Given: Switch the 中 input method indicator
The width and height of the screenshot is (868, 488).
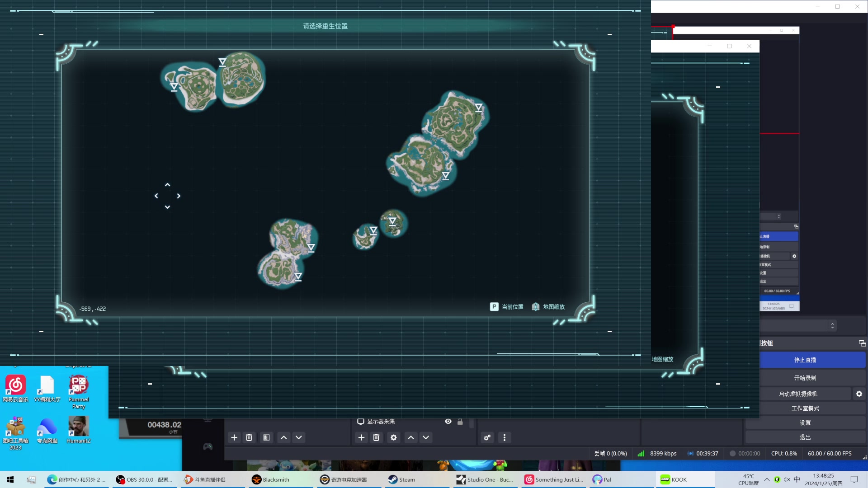Looking at the screenshot, I should coord(797,479).
